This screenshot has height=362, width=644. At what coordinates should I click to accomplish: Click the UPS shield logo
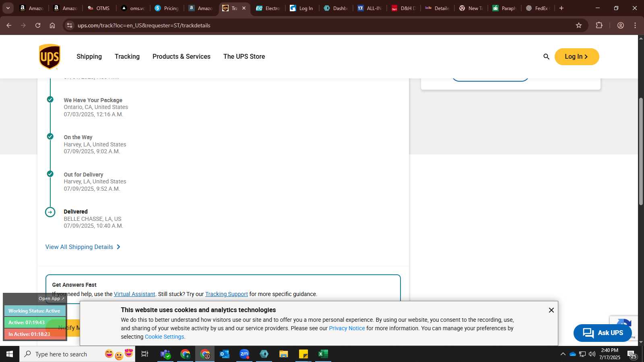pos(50,57)
